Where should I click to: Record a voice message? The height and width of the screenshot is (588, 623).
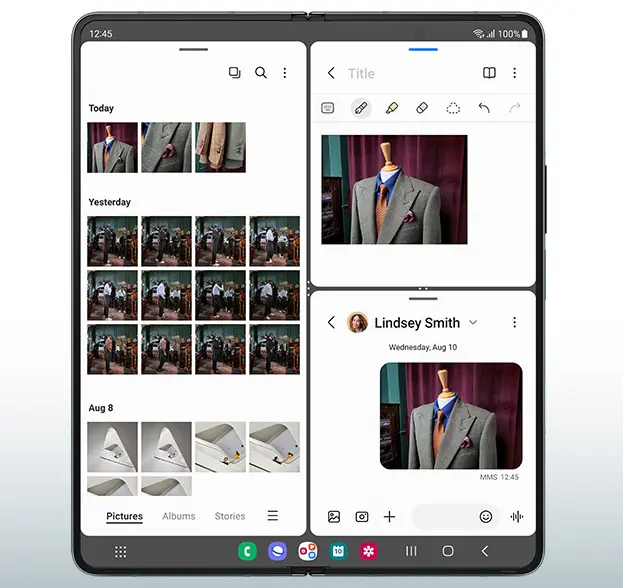[517, 517]
